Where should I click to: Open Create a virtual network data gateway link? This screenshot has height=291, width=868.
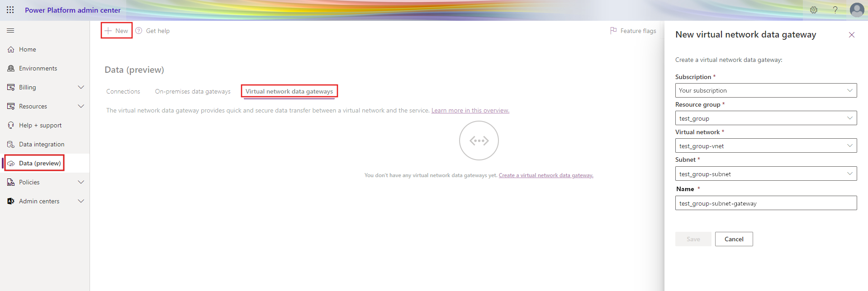point(545,175)
